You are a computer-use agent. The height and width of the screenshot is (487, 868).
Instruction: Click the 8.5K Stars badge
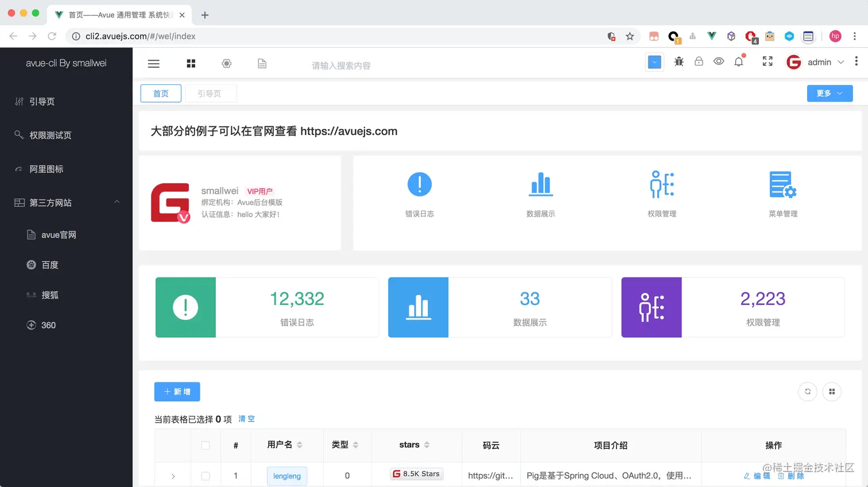point(416,474)
